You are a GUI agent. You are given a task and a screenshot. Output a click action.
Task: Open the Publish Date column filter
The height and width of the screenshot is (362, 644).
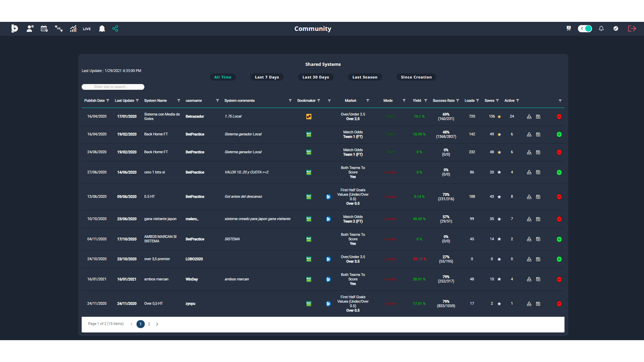108,100
